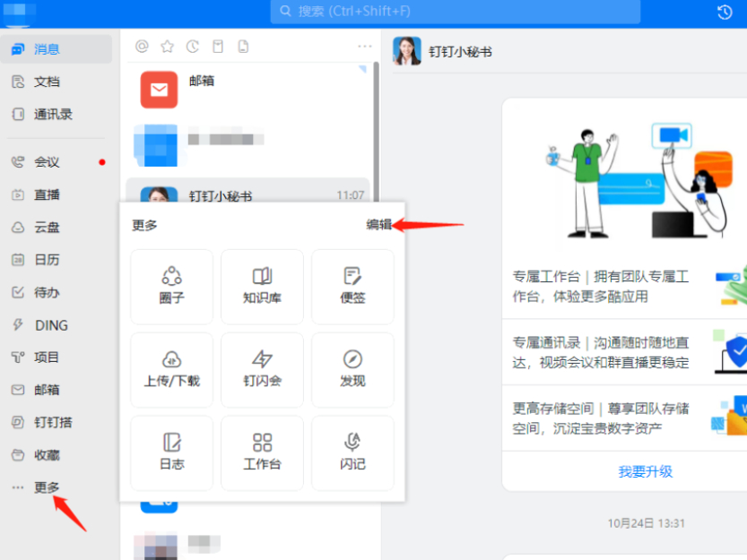Open the 日志 log tile

[x=172, y=452]
